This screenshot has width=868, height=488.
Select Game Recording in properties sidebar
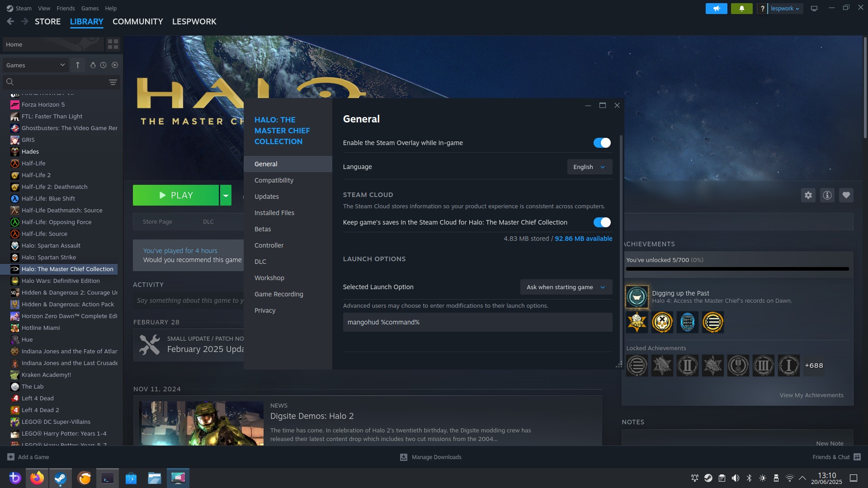pyautogui.click(x=288, y=294)
